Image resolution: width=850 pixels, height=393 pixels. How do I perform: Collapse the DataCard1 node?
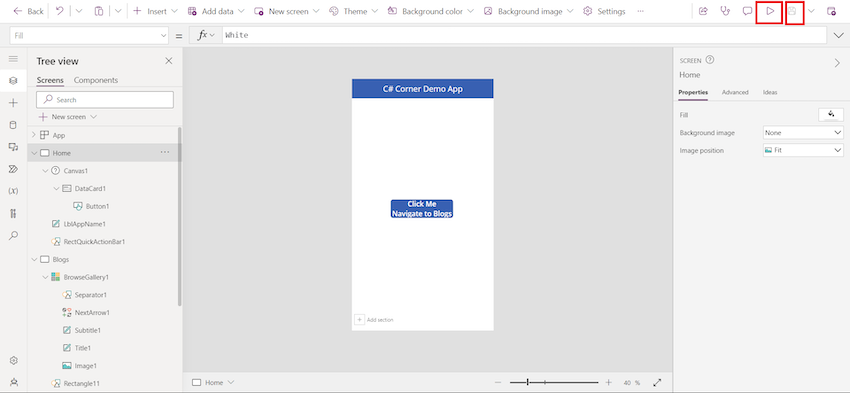coord(56,189)
